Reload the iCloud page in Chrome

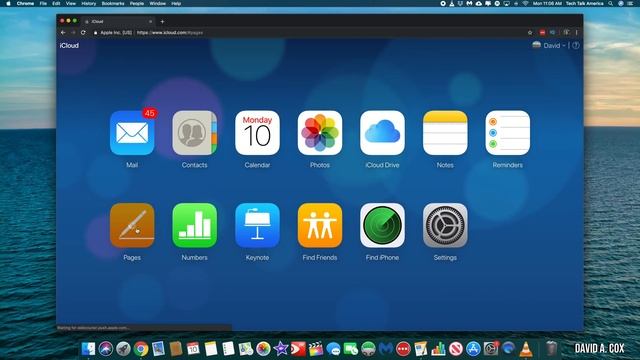[83, 33]
